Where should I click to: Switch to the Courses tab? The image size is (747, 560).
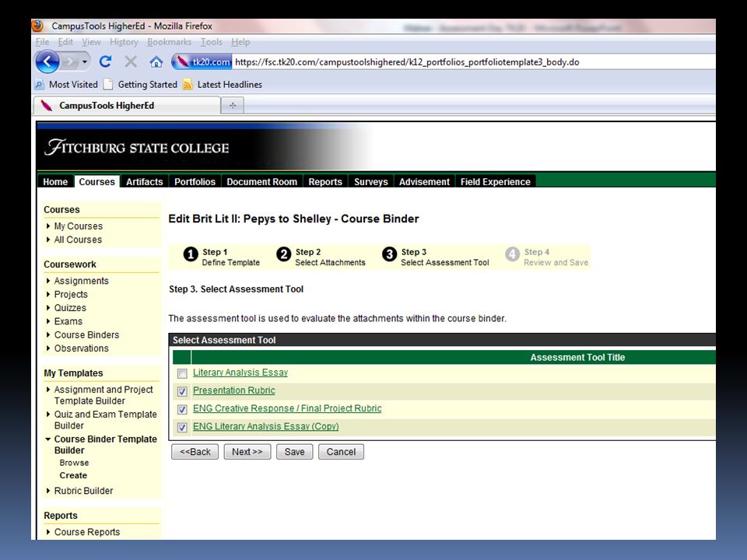pos(96,181)
